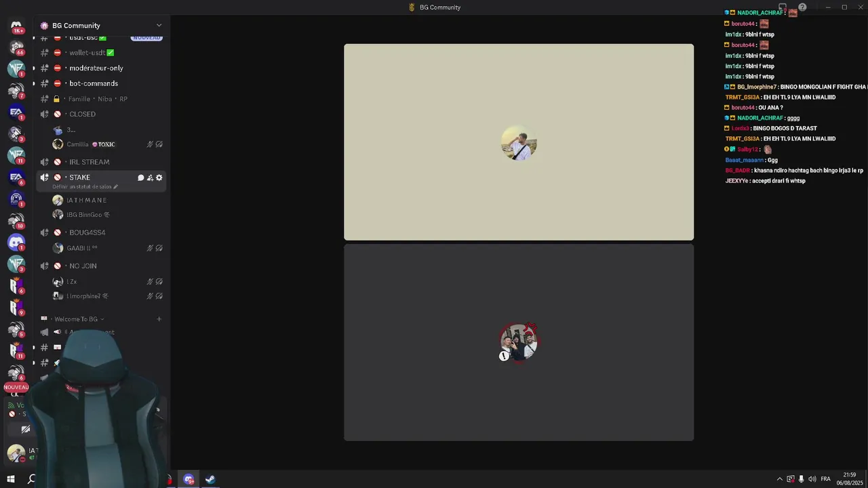Show hidden system tray icons

779,479
